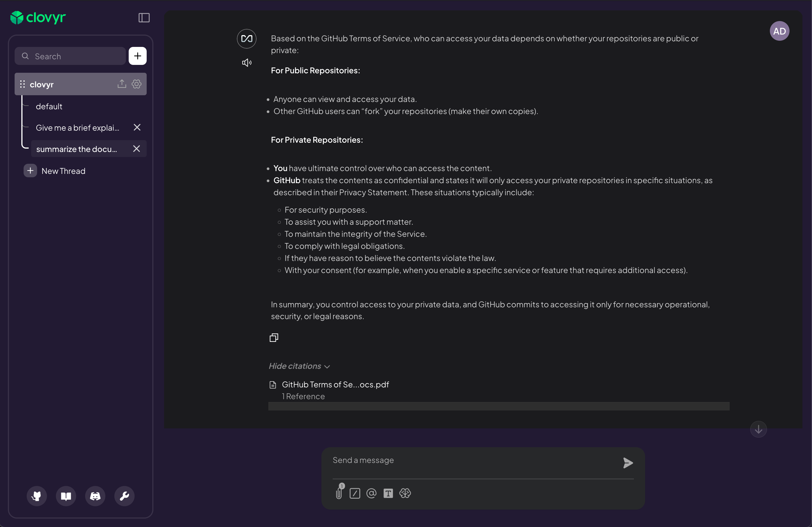Open clovyr workspace settings gear
Viewport: 812px width, 527px height.
(x=137, y=84)
